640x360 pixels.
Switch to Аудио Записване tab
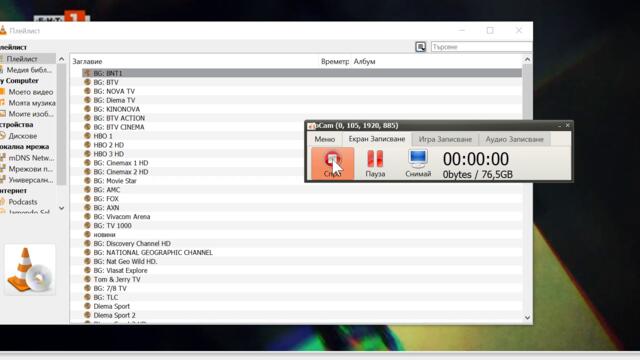pyautogui.click(x=514, y=139)
